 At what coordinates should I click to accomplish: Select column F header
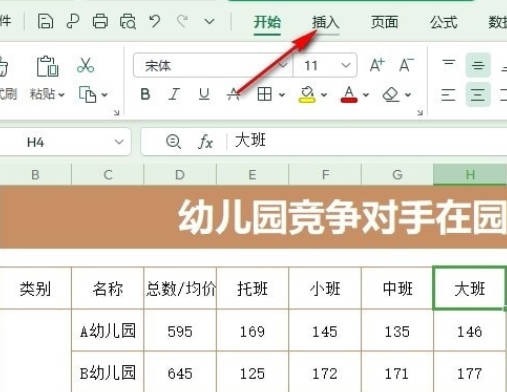pos(325,175)
